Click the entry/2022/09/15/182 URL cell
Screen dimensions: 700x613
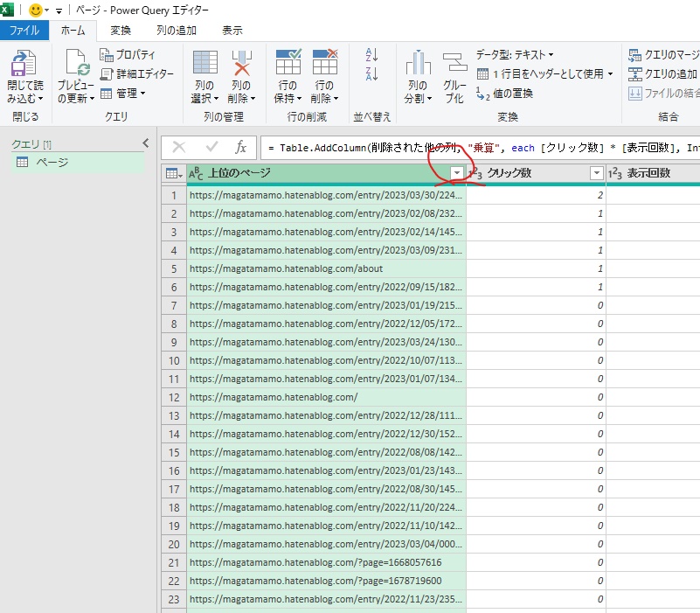click(326, 288)
